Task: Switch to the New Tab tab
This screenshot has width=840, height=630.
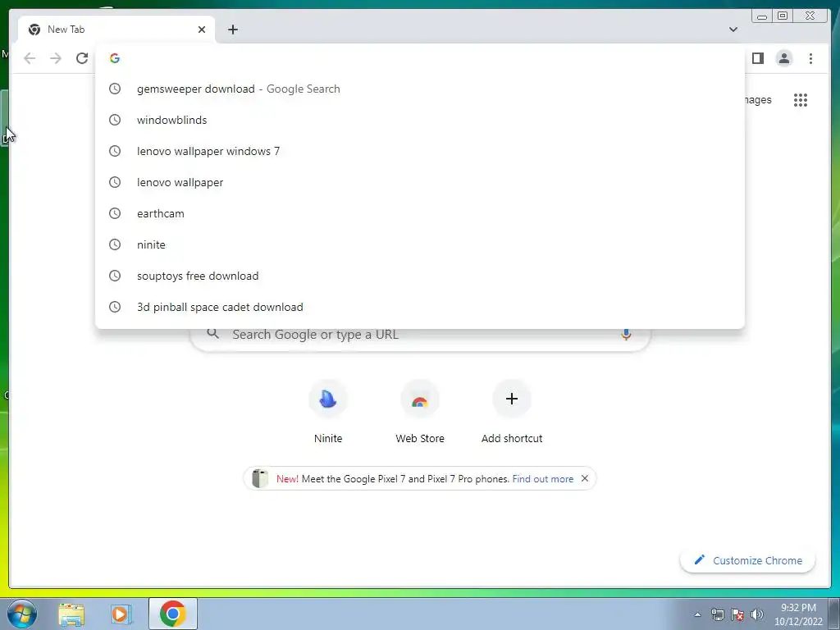Action: click(x=116, y=30)
